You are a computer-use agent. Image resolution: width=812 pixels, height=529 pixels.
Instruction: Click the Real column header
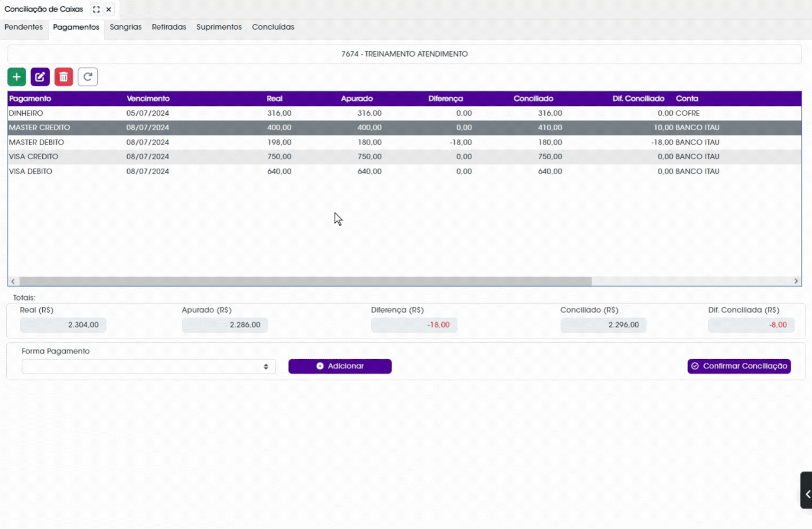coord(275,99)
